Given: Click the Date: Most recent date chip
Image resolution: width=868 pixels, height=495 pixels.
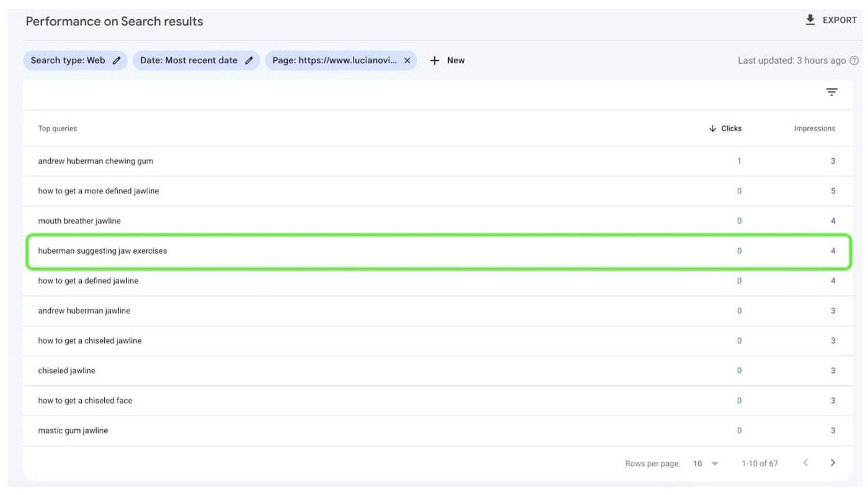Looking at the screenshot, I should coord(196,60).
